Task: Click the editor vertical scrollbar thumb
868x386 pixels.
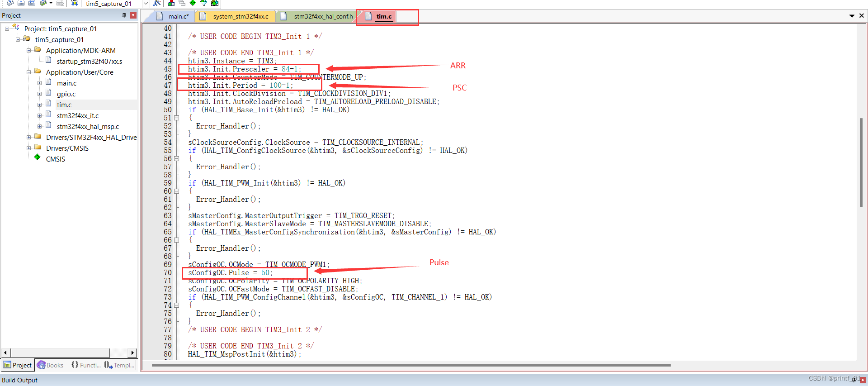Action: pos(861,162)
